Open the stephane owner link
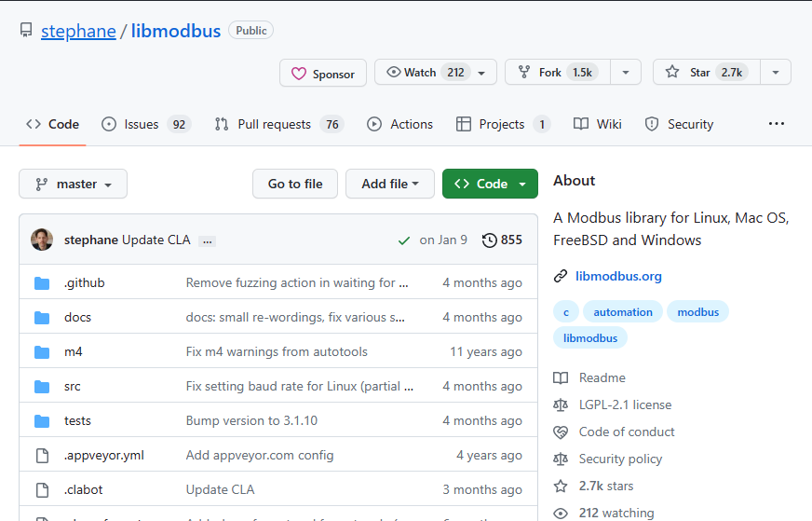Viewport: 812px width, 521px height. pyautogui.click(x=78, y=31)
